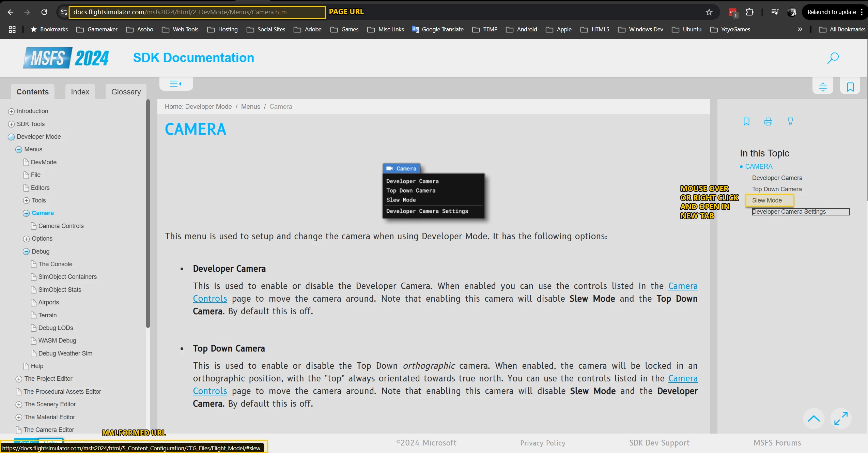Switch to the Glossary tab
The image size is (868, 453).
(x=126, y=92)
